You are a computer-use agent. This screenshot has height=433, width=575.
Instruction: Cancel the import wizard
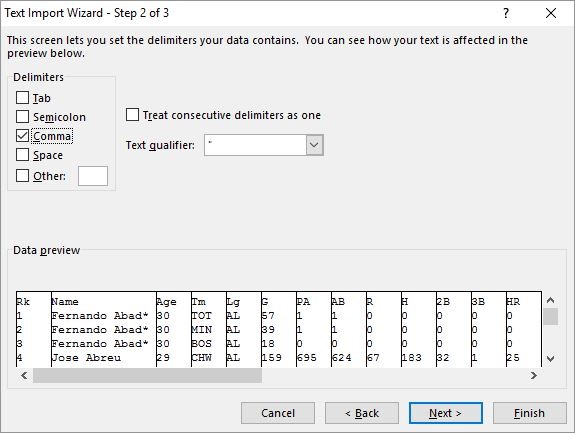click(x=278, y=413)
